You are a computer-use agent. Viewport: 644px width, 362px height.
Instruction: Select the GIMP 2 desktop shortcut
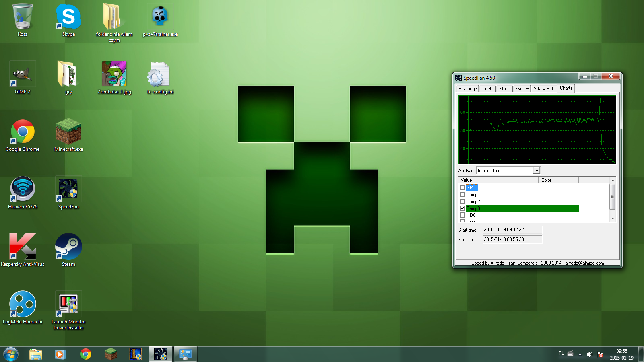23,78
